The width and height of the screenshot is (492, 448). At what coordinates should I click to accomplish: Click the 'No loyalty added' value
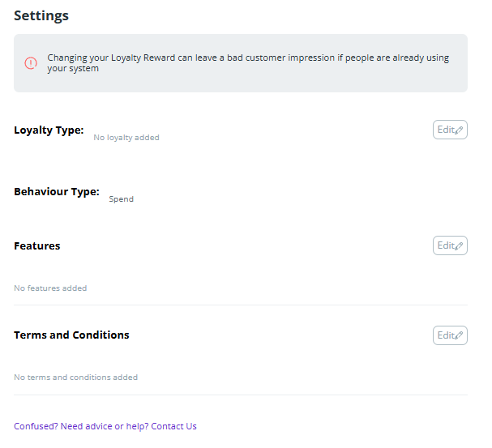coord(126,138)
